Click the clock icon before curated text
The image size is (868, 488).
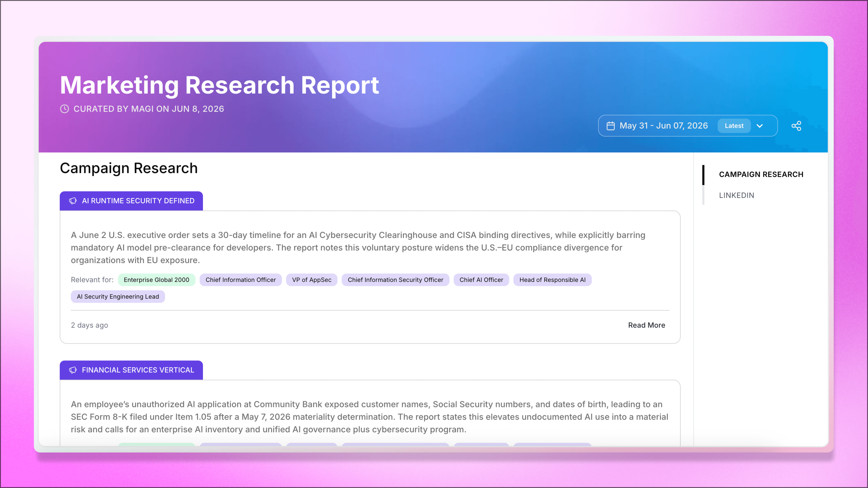[64, 109]
